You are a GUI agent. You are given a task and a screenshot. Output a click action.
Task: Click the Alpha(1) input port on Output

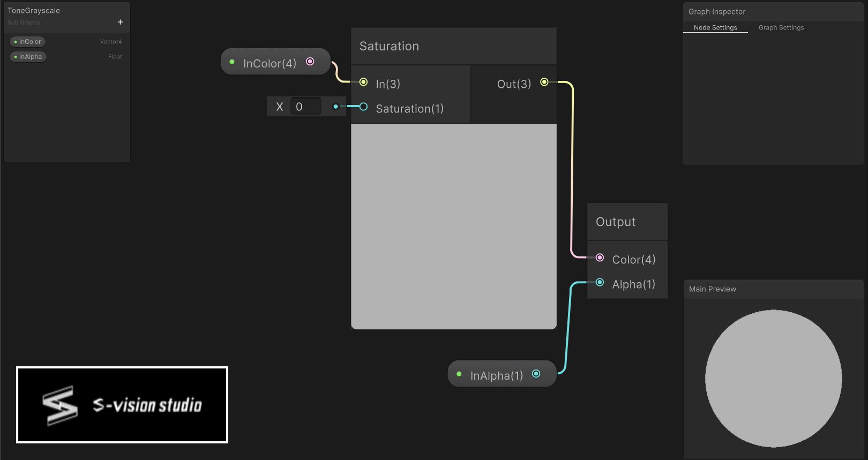600,282
